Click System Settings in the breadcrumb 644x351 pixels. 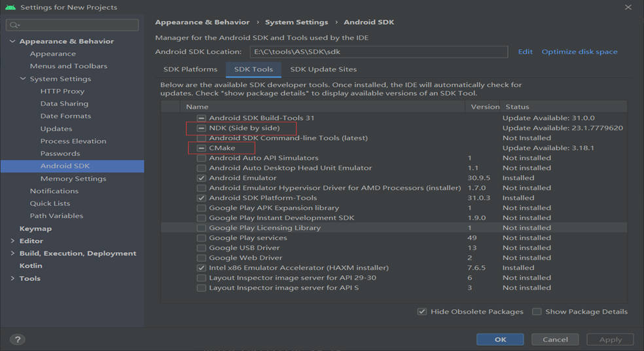(296, 22)
